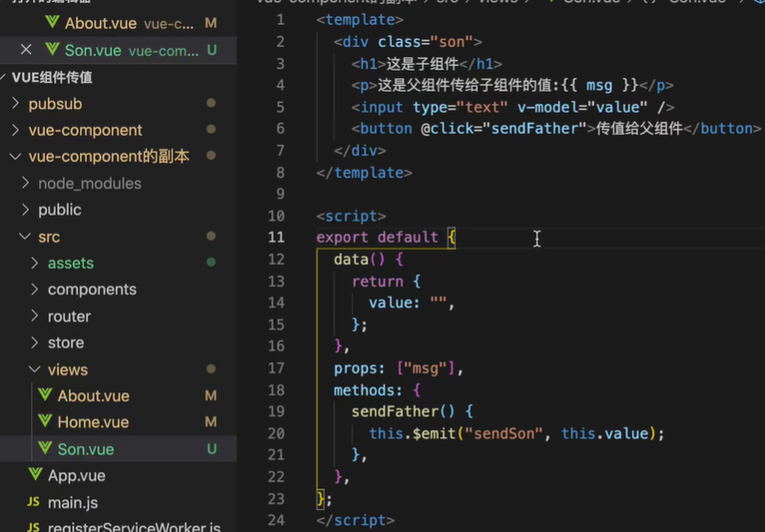This screenshot has width=765, height=532.
Task: Click the Vue icon of Son.vue in open editors
Action: (x=52, y=50)
